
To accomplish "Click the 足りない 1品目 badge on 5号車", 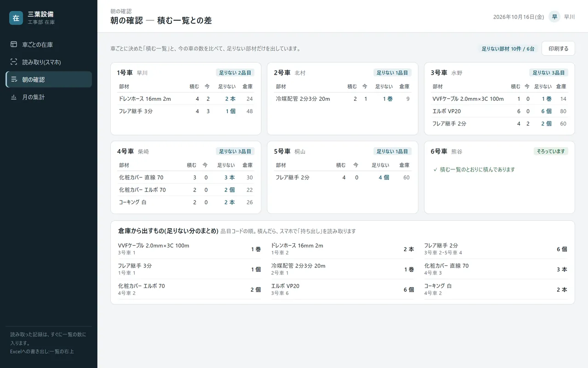I will pyautogui.click(x=392, y=151).
